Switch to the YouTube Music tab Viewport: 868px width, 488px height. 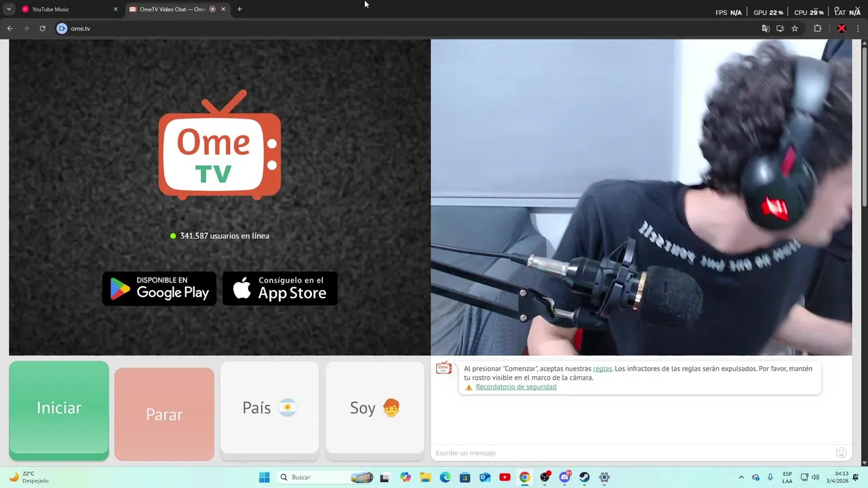pos(70,9)
